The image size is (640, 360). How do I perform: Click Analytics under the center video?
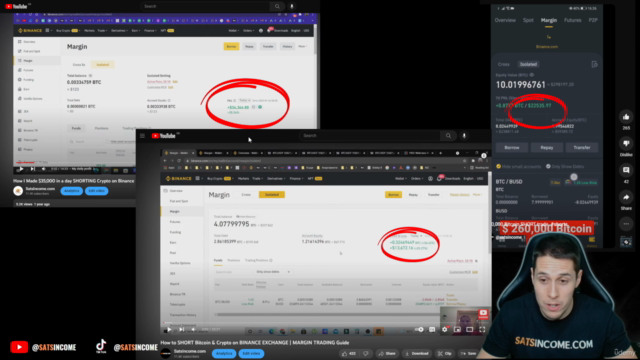[224, 353]
